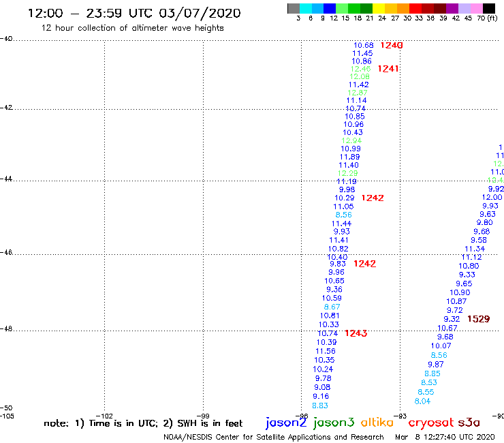Click wave height value 11.45
Viewport: 504px width, 443px height.
pyautogui.click(x=362, y=53)
